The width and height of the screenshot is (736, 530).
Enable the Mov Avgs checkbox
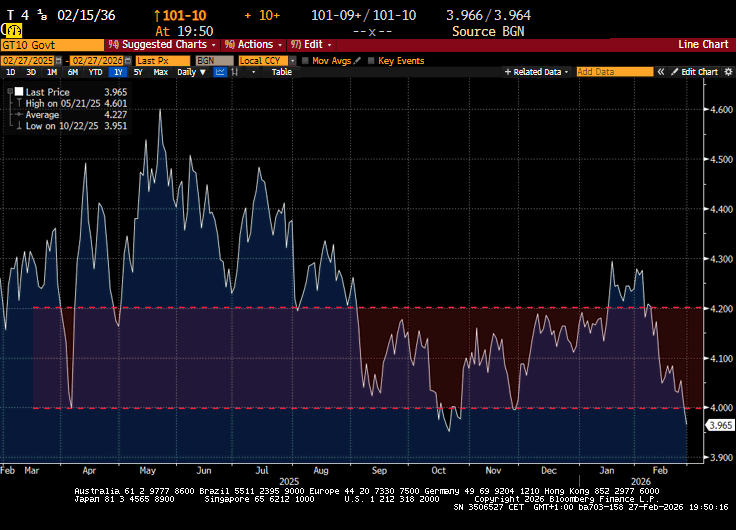[x=307, y=60]
